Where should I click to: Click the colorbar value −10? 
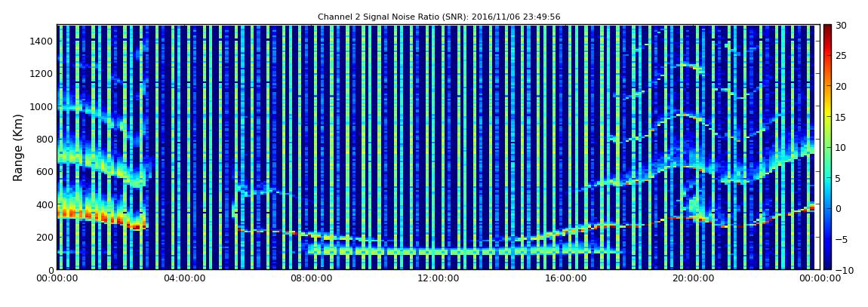844,270
